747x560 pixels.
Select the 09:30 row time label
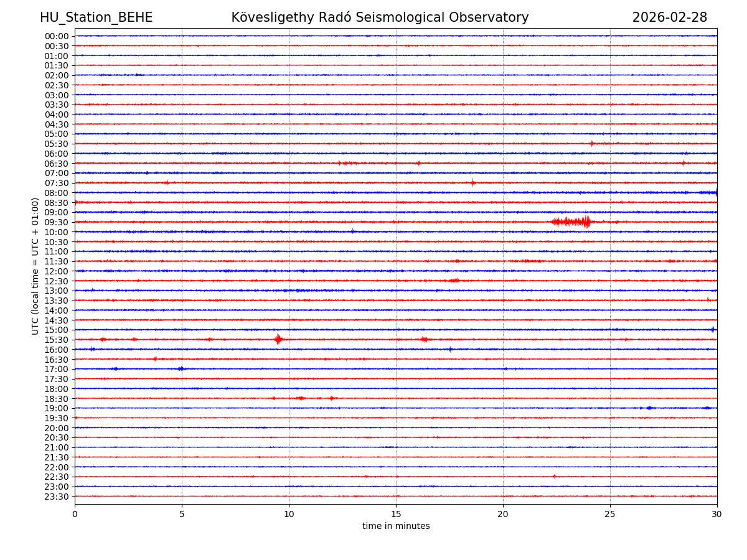click(56, 222)
